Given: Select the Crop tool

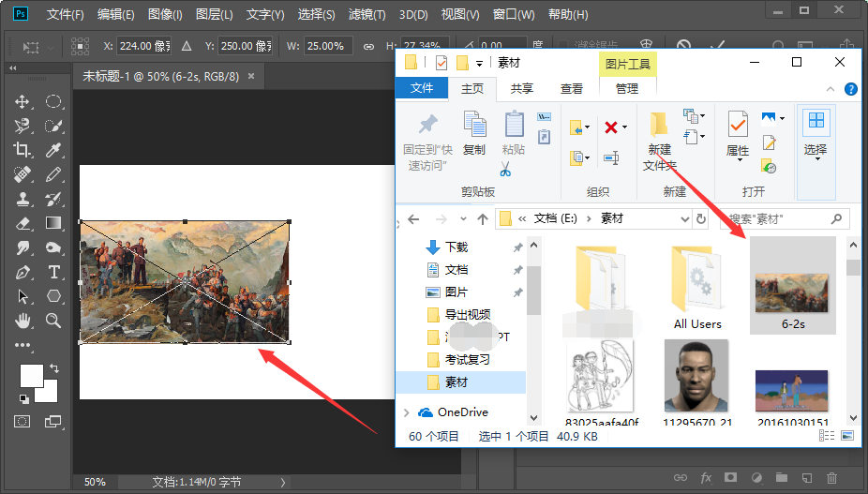Looking at the screenshot, I should 22,150.
